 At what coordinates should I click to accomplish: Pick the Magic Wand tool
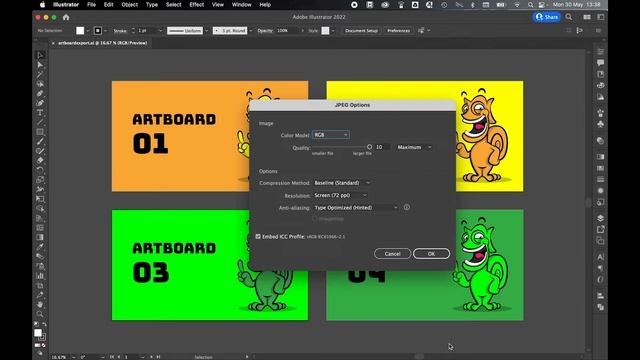click(x=40, y=74)
